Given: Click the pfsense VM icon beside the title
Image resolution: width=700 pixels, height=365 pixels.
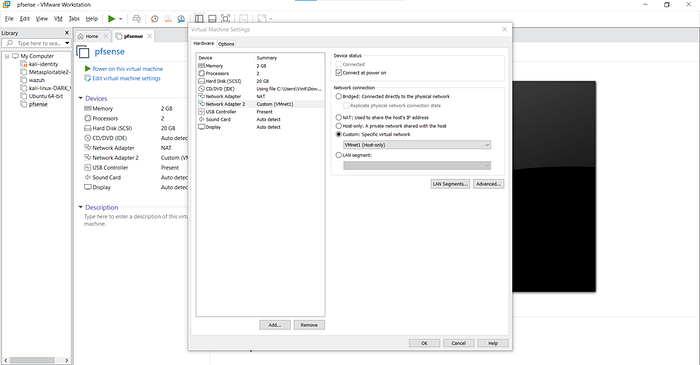Looking at the screenshot, I should tap(83, 52).
